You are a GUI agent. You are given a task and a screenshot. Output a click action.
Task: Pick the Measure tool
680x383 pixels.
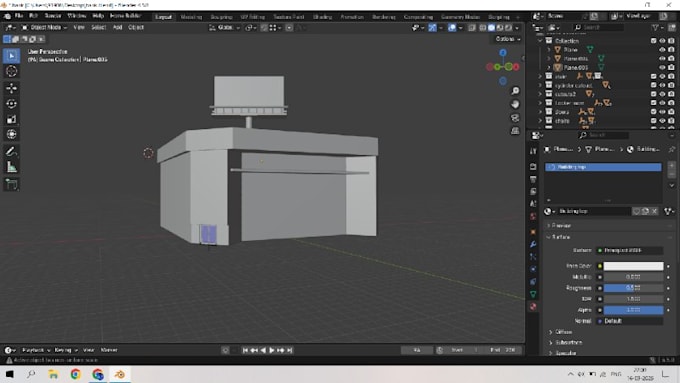click(12, 167)
